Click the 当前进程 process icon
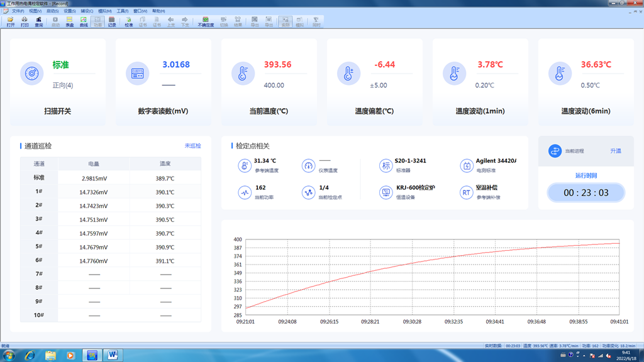 point(555,151)
